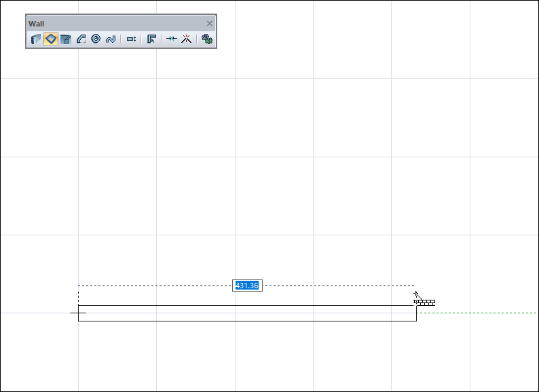Click the wall start point crosshair

(78, 313)
